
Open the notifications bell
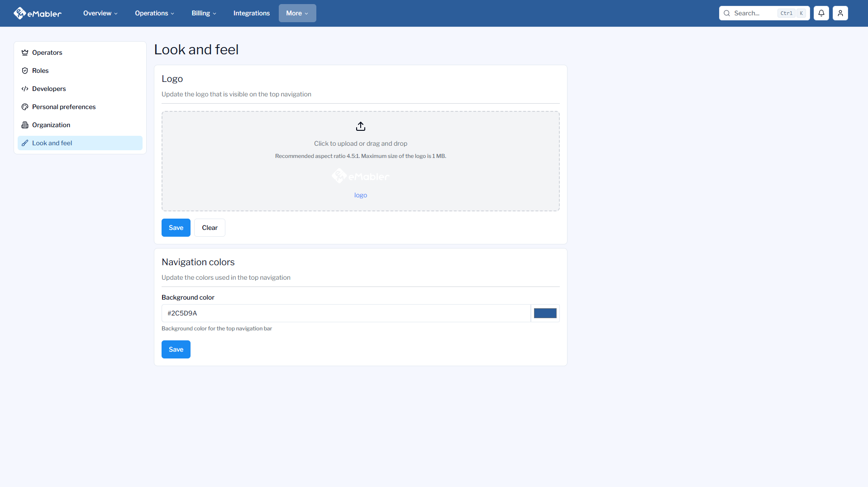tap(821, 13)
